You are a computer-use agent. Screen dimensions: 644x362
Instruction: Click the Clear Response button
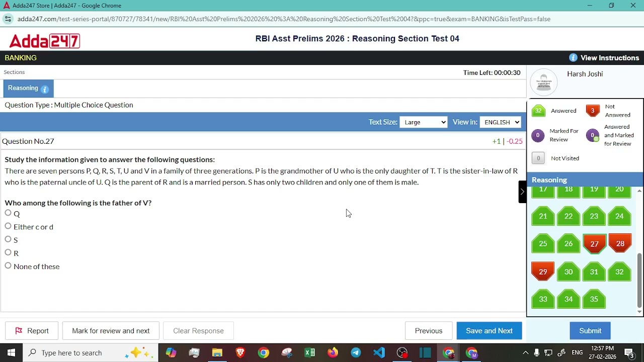pos(198,331)
